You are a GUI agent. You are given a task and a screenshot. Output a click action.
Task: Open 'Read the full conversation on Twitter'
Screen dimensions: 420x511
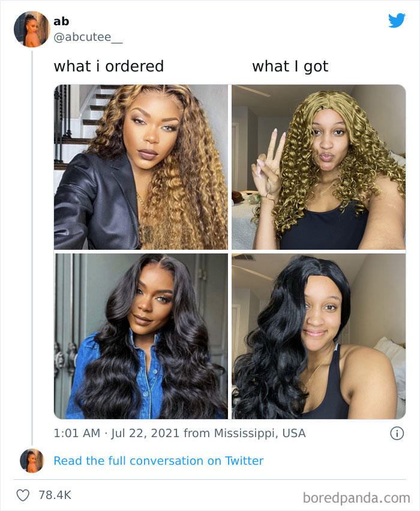coord(158,461)
